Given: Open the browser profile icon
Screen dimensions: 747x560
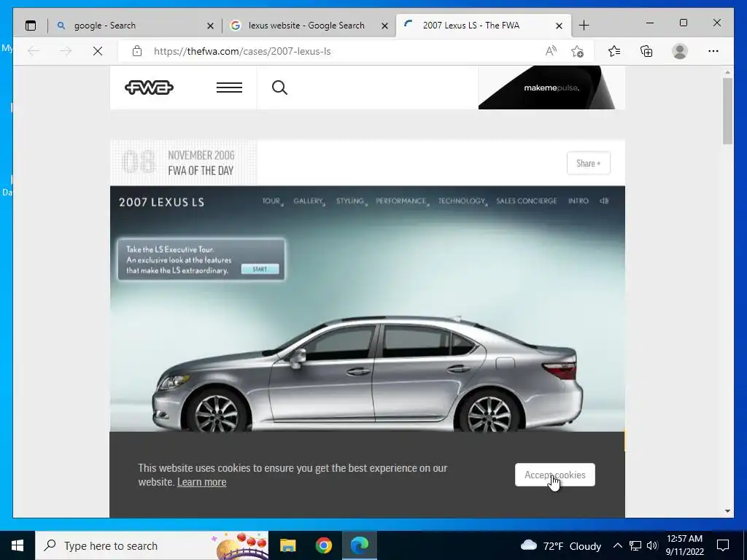Looking at the screenshot, I should pyautogui.click(x=680, y=51).
